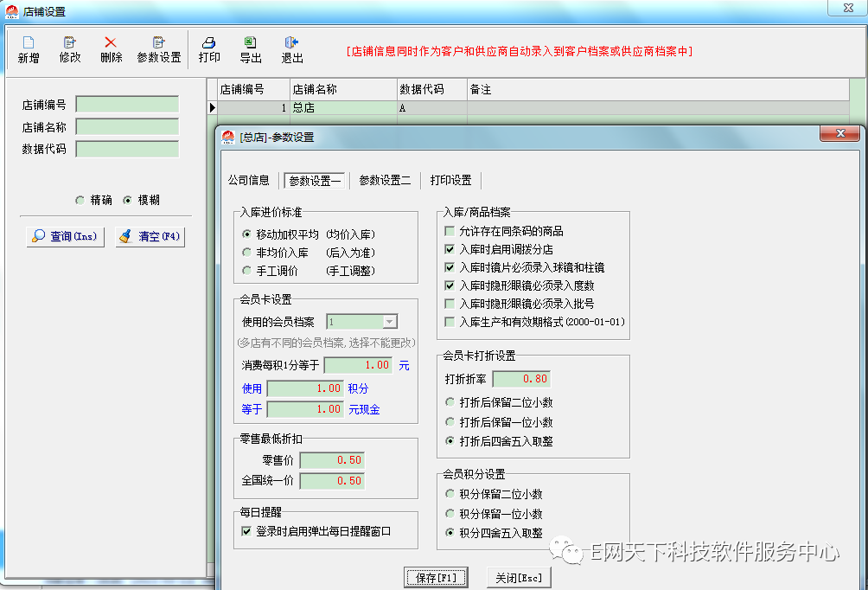Viewport: 868px width, 590px height.
Task: Toggle 登录时启用弹出每日提醒窗口 checkbox
Action: [247, 531]
